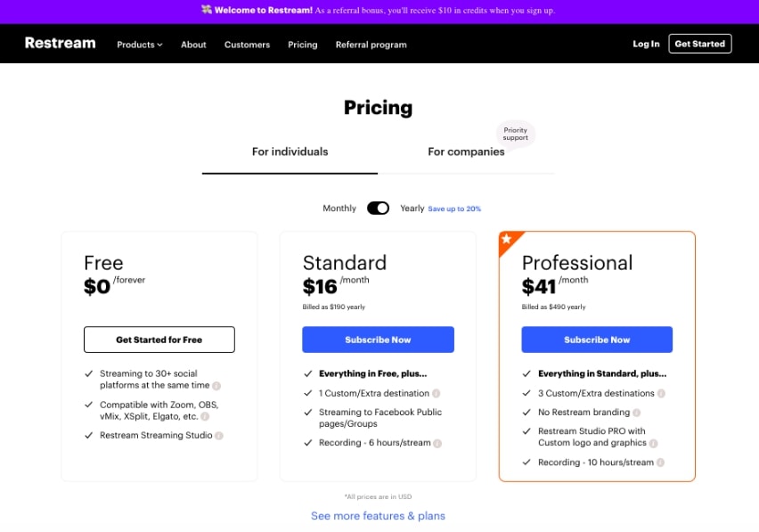The width and height of the screenshot is (759, 532).
Task: Select the Monthly billing label
Action: click(339, 209)
